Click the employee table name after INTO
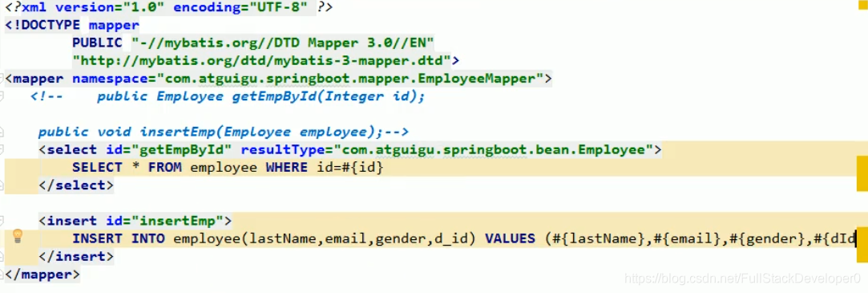The height and width of the screenshot is (293, 868). pos(207,238)
